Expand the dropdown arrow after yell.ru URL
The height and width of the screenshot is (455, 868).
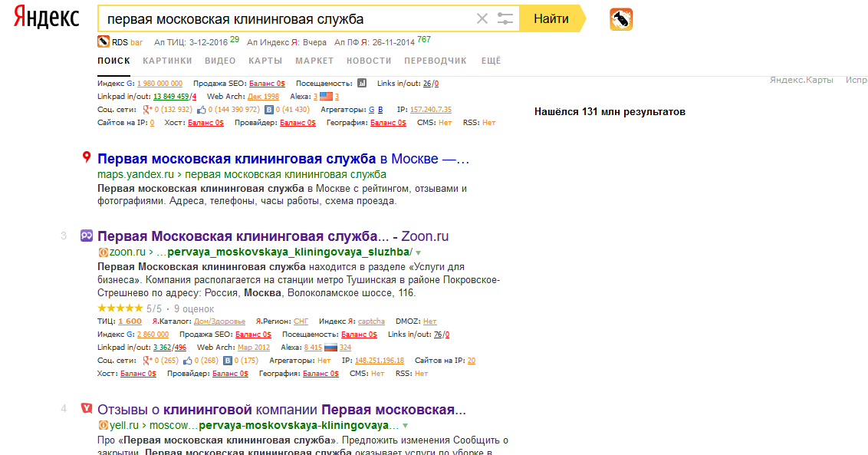click(406, 426)
